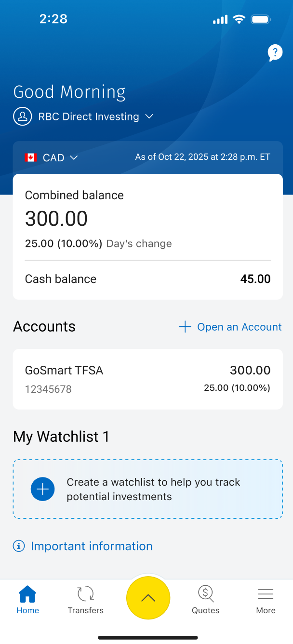Tap the Wi-Fi status indicator
This screenshot has height=644, width=293.
point(239,19)
